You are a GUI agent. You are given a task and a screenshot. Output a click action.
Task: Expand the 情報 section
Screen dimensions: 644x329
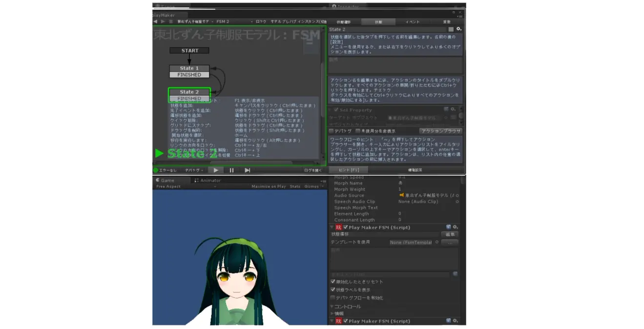(x=332, y=313)
